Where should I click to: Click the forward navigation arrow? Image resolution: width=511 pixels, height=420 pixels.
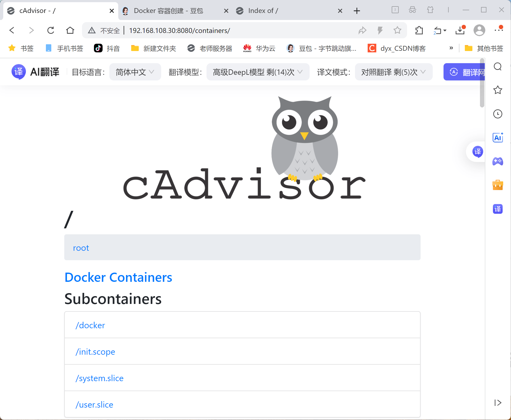pos(31,30)
